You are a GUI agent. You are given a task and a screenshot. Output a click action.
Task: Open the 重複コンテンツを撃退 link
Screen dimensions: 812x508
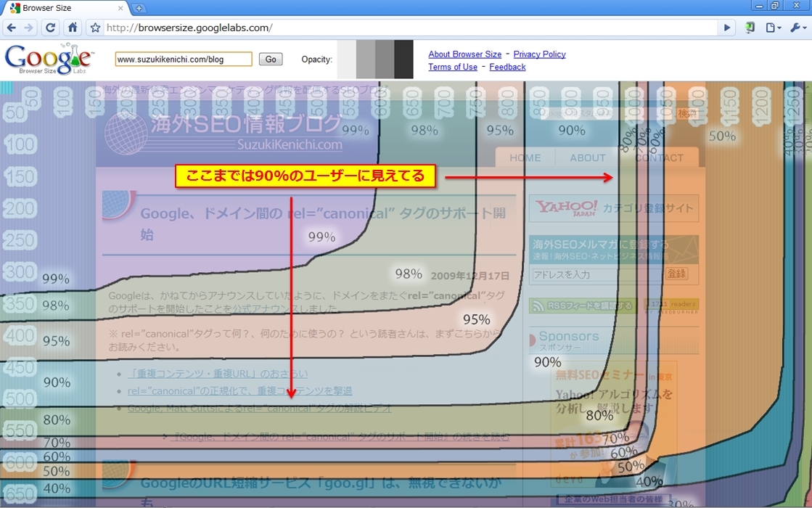(239, 391)
